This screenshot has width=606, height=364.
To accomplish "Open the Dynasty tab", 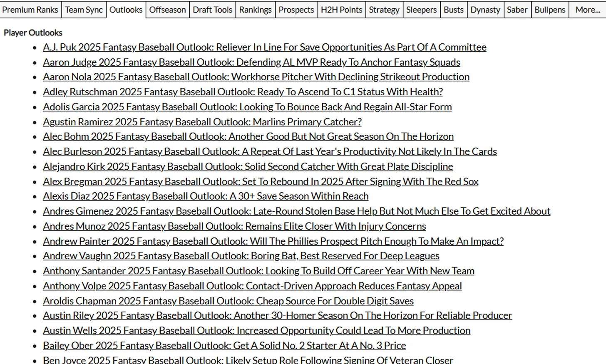I will 485,10.
